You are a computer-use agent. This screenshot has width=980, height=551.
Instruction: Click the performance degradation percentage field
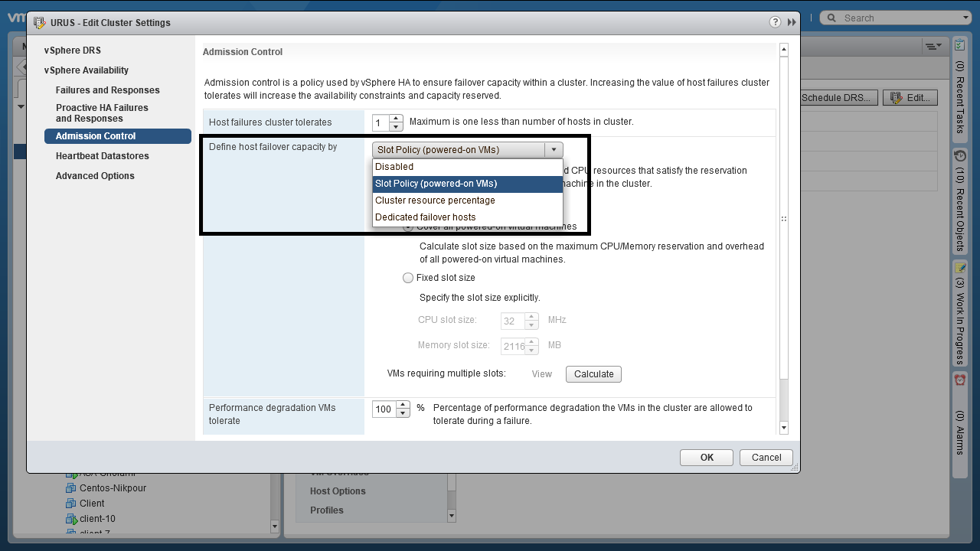pyautogui.click(x=384, y=409)
